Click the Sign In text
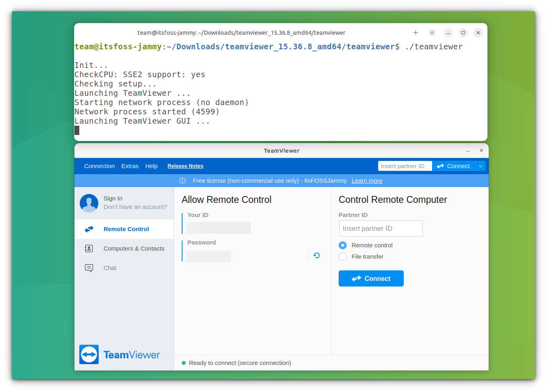 (x=113, y=198)
